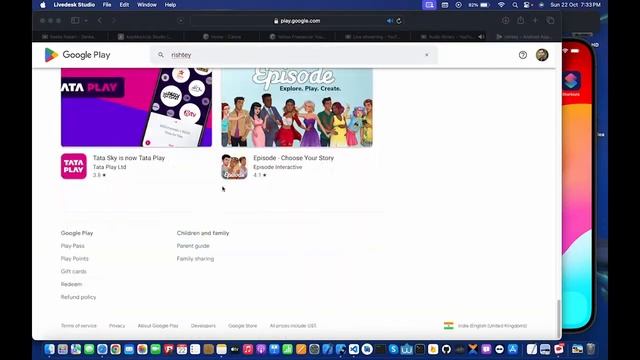
Task: Reload the page in Safari
Action: [399, 21]
